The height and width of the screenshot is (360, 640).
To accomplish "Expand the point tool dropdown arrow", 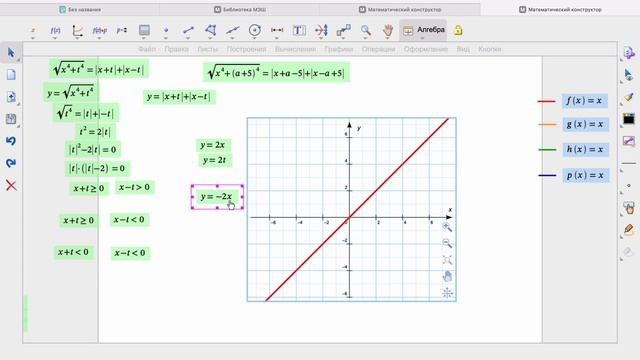I will point(166,38).
